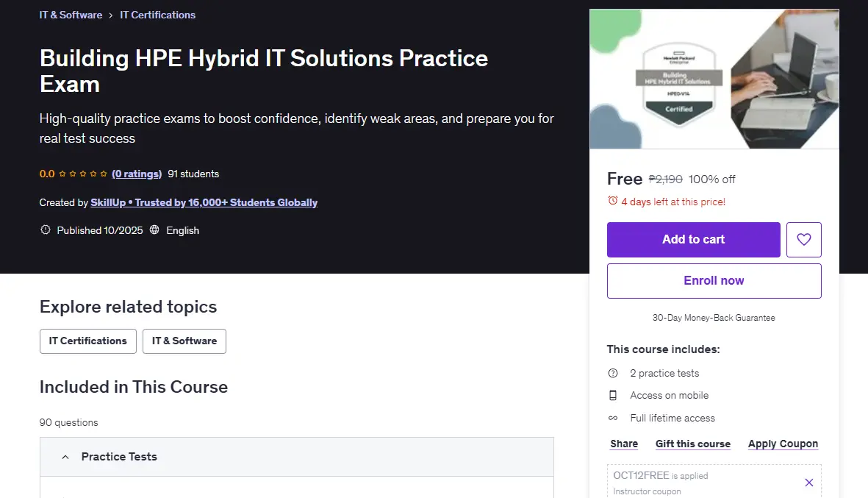Open the course preview image
The width and height of the screenshot is (868, 498).
point(714,79)
